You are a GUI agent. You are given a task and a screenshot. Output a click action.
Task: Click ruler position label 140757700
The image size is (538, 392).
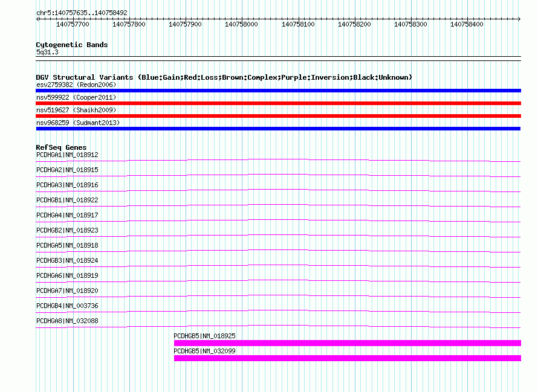(73, 24)
